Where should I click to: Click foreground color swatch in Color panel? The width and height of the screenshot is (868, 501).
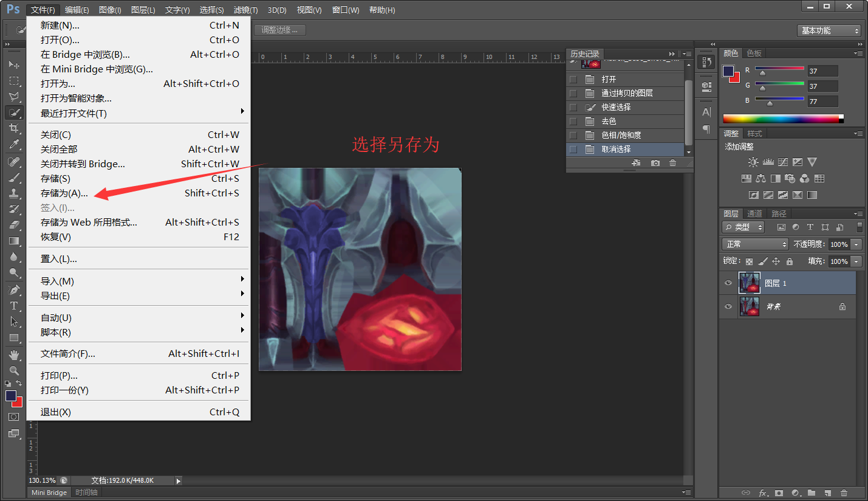click(728, 71)
